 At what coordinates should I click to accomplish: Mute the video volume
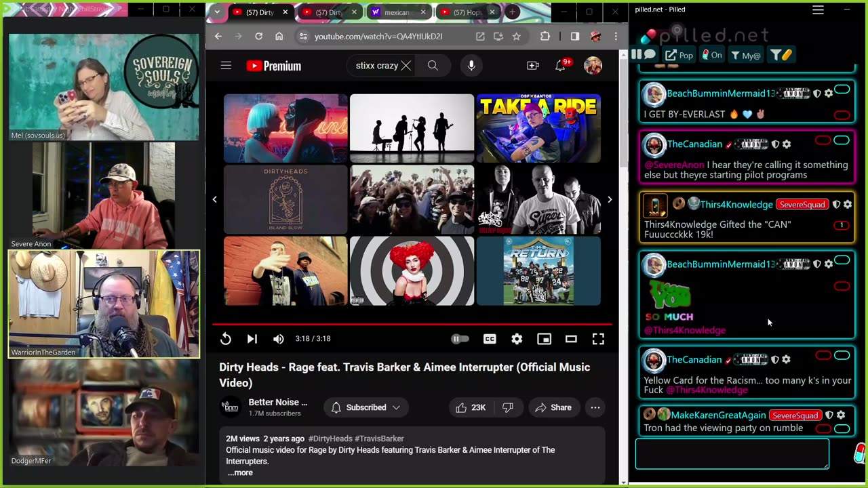[278, 339]
